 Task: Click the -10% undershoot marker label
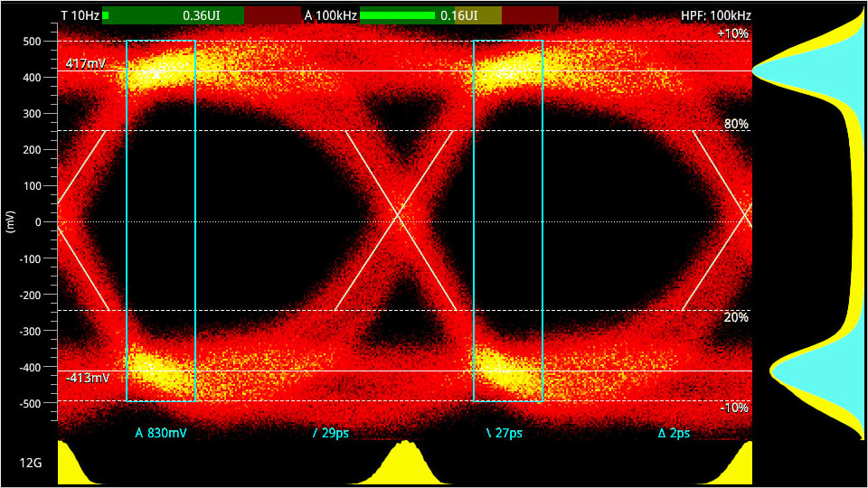pos(734,408)
